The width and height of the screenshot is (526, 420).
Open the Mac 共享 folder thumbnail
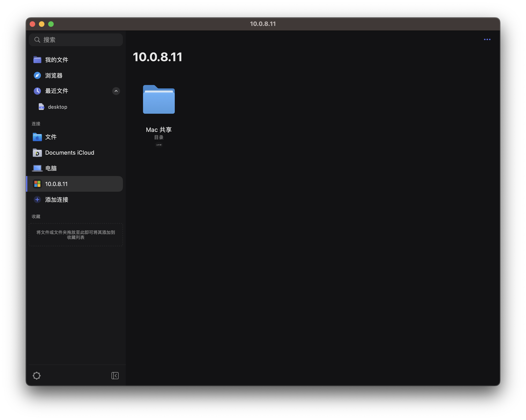tap(159, 99)
